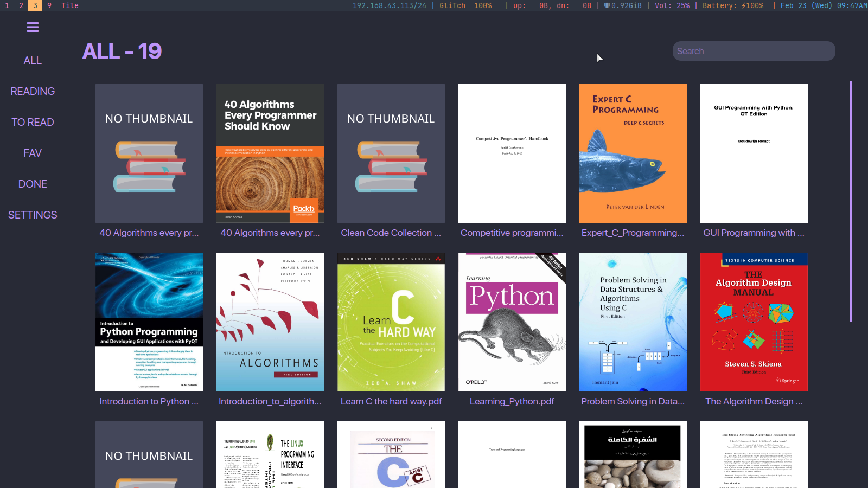Image resolution: width=868 pixels, height=488 pixels.
Task: Select the ALL category in the sidebar
Action: [x=33, y=61]
